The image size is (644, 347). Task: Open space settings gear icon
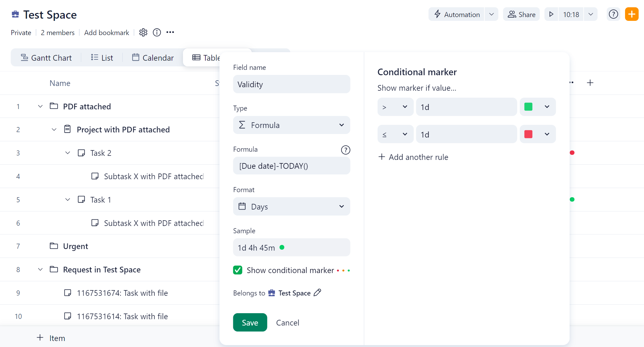tap(143, 33)
